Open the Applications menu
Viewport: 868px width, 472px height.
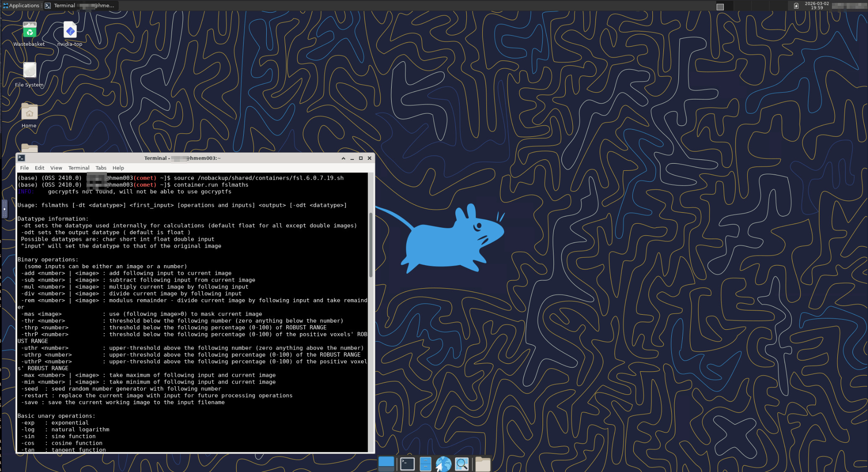21,5
